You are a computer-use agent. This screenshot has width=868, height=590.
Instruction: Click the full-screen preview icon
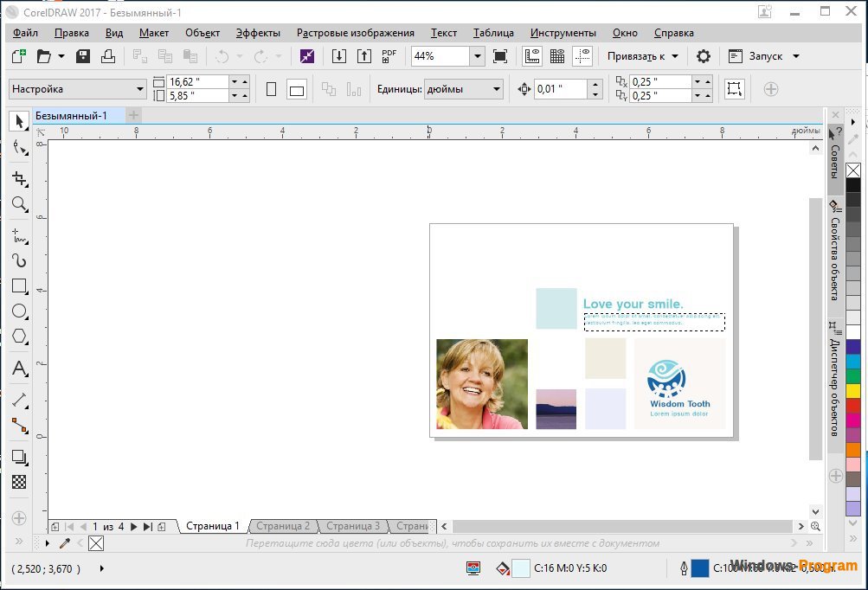500,56
